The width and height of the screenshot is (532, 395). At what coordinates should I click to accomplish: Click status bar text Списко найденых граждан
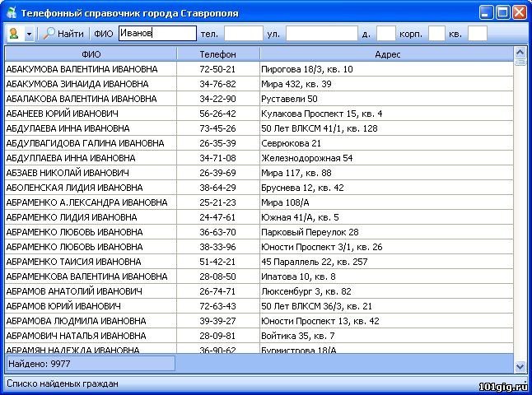tap(63, 383)
